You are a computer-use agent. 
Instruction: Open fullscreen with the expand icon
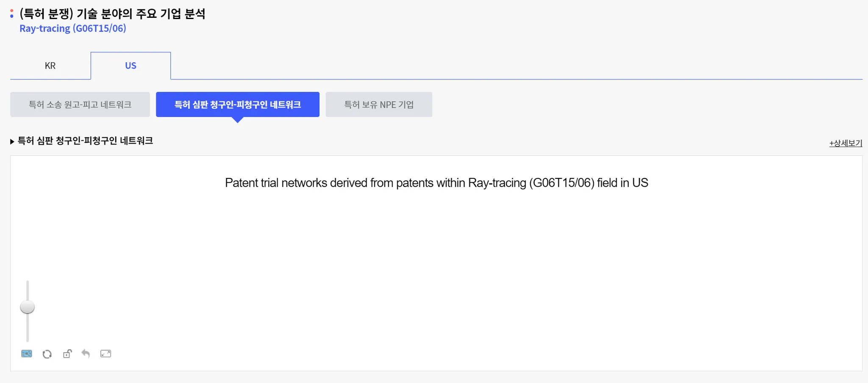tap(106, 354)
